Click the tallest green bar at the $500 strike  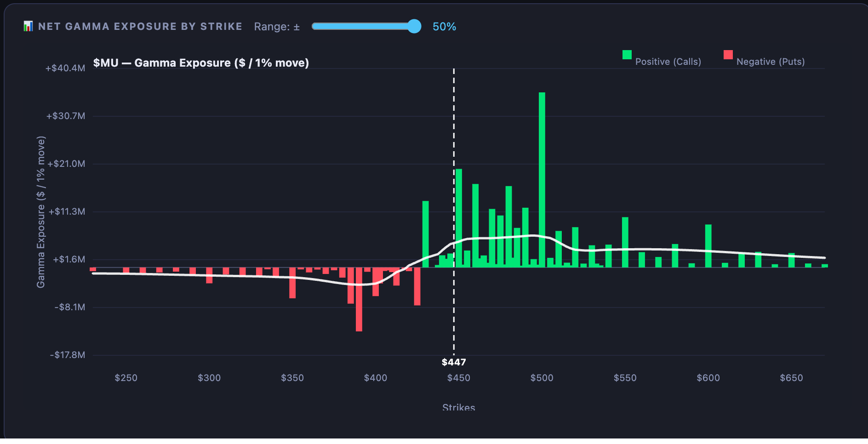[542, 180]
